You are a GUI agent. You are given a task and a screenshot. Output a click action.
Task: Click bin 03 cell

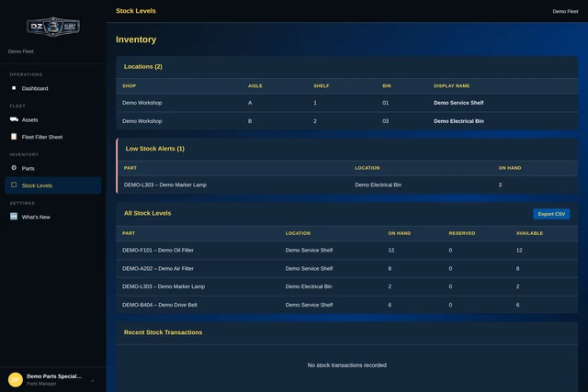[386, 121]
